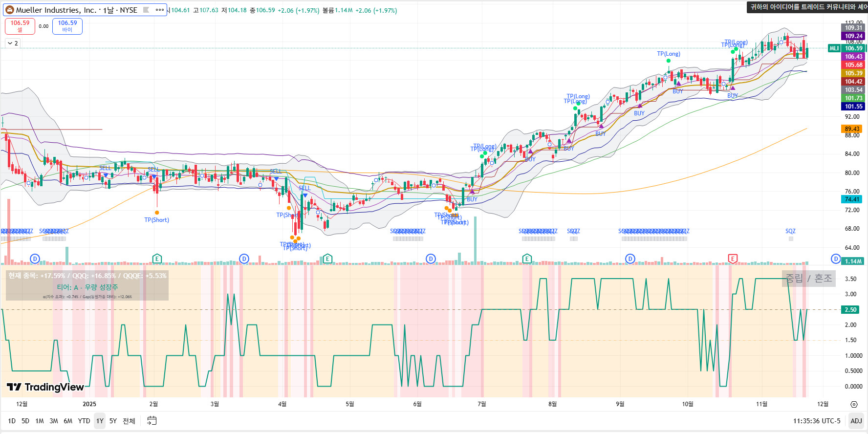Click the orange 89.43 price label
Screen dimensions: 868x434
(852, 129)
